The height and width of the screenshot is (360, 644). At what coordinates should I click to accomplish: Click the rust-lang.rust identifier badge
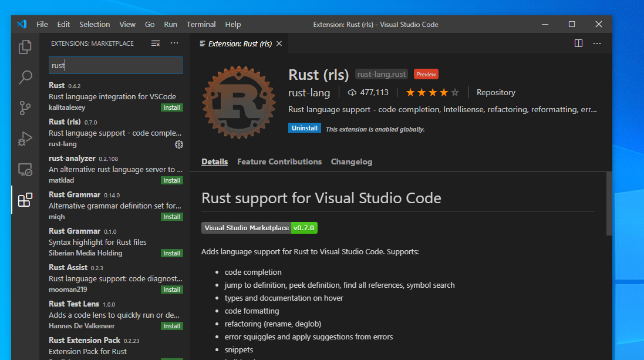coord(381,75)
